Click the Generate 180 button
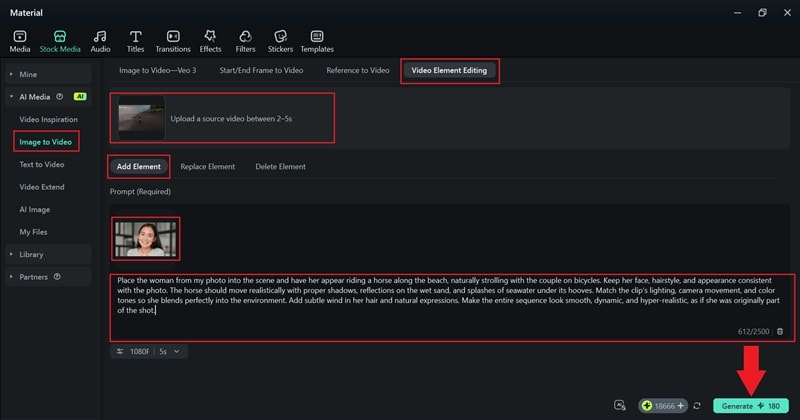800x420 pixels. click(751, 406)
